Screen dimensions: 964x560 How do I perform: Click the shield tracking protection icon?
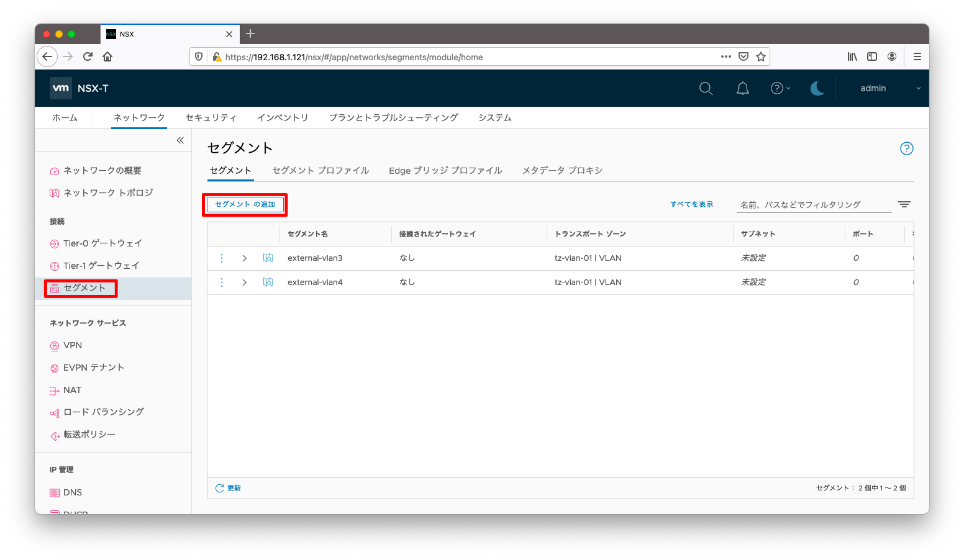click(x=199, y=56)
